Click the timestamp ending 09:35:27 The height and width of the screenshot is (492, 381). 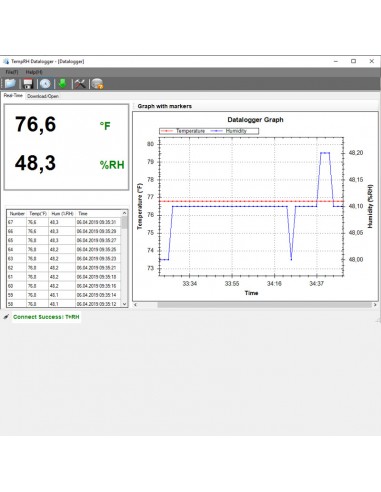(x=96, y=240)
